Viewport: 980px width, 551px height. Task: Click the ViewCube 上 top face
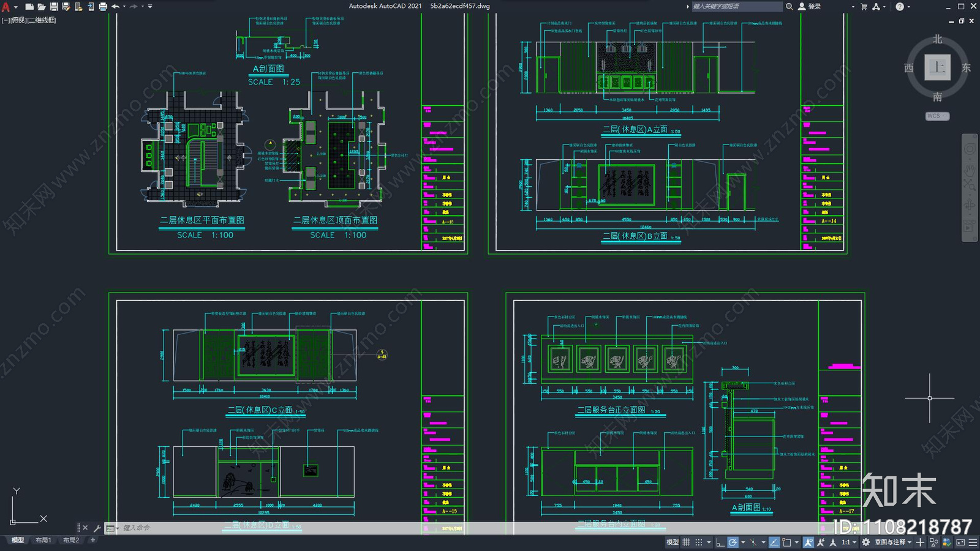[x=937, y=67]
